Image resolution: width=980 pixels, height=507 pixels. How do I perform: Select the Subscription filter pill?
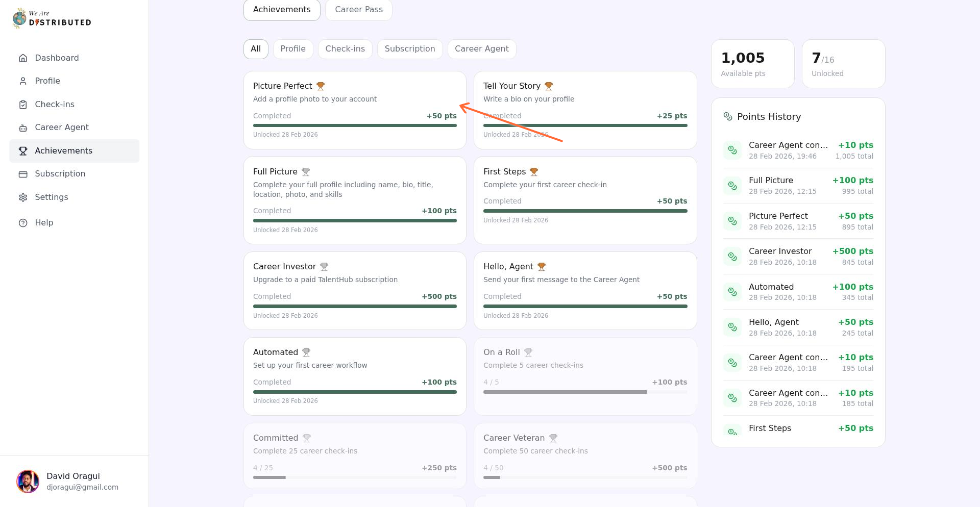click(x=409, y=49)
